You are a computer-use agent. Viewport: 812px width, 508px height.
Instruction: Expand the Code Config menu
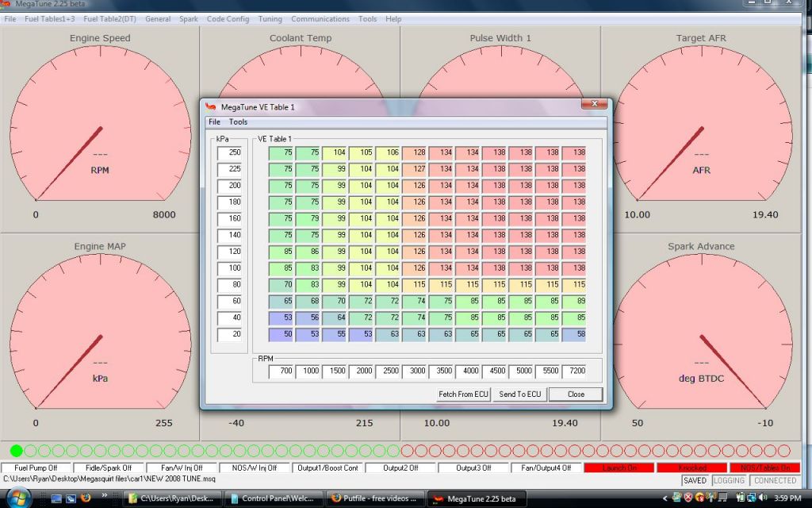tap(228, 19)
